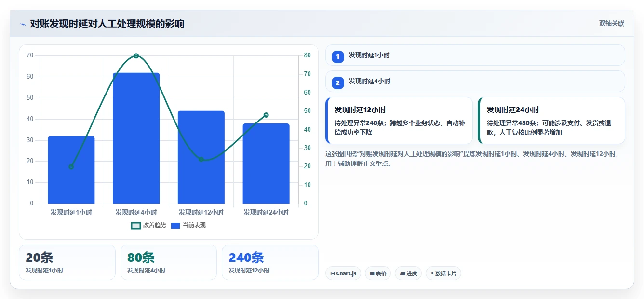The width and height of the screenshot is (644, 299).
Task: Click the 进度 tag icon
Action: (402, 273)
